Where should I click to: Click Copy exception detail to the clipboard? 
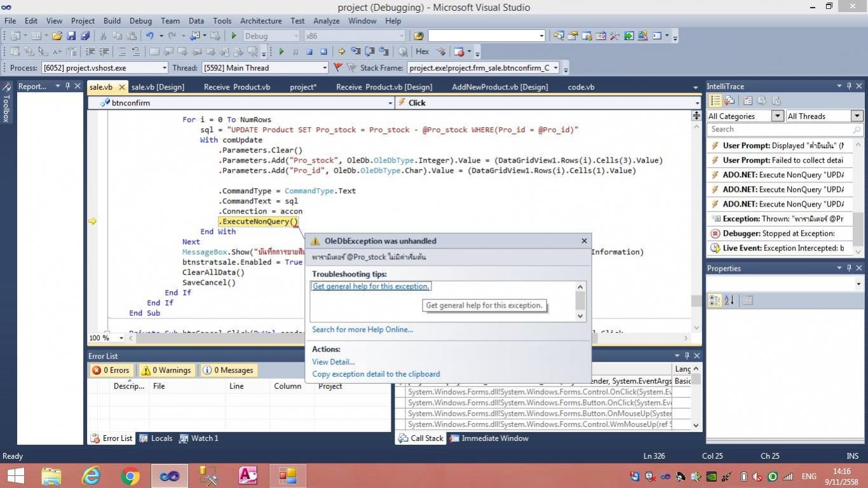click(376, 374)
